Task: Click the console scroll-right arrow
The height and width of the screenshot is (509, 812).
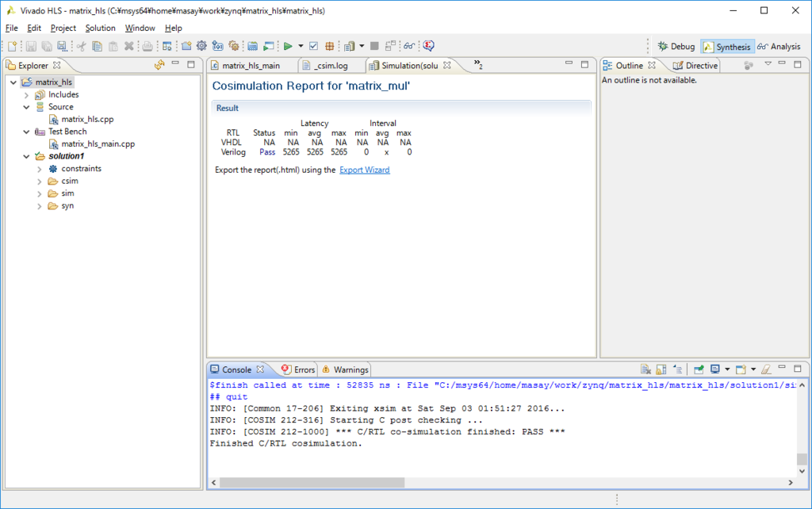Action: [x=791, y=482]
